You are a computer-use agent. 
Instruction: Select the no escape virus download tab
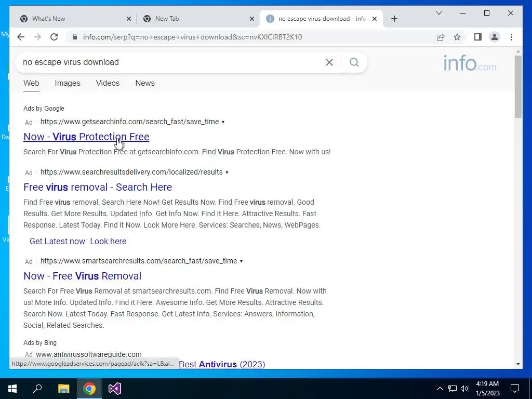click(x=321, y=19)
